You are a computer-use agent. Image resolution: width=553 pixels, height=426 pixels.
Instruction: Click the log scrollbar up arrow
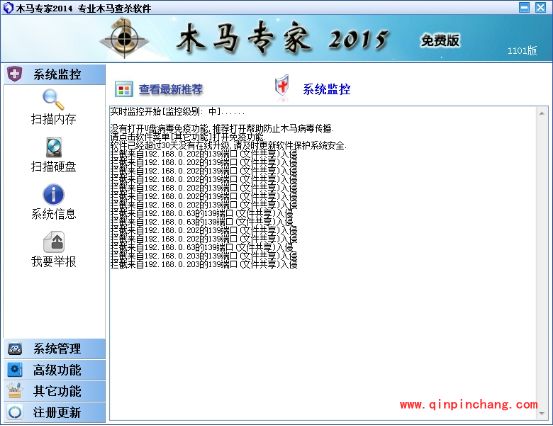click(x=542, y=114)
